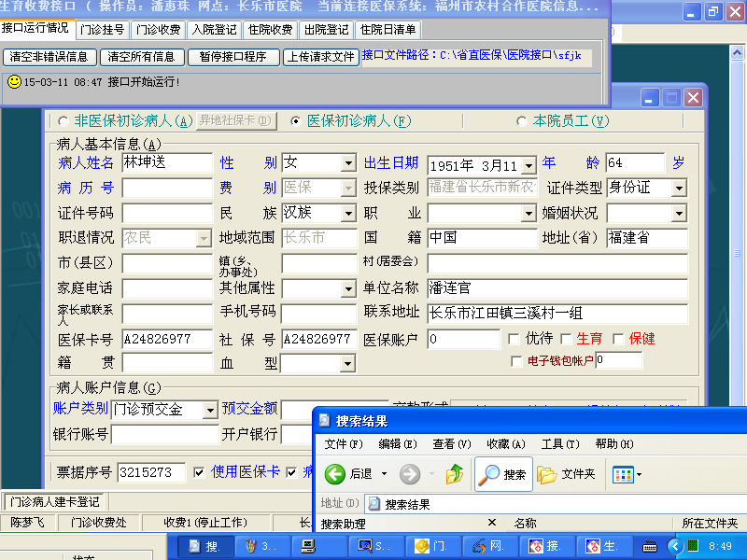Open the Views icon in search window toolbar
Image resolution: width=747 pixels, height=560 pixels.
(623, 475)
